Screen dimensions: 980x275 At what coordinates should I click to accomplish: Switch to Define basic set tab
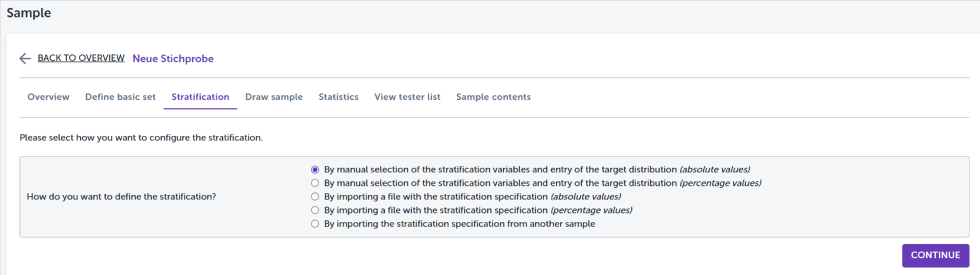[x=120, y=97]
